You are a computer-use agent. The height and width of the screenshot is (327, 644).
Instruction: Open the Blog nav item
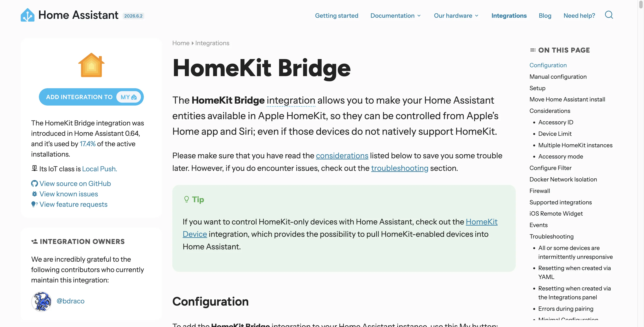click(545, 16)
